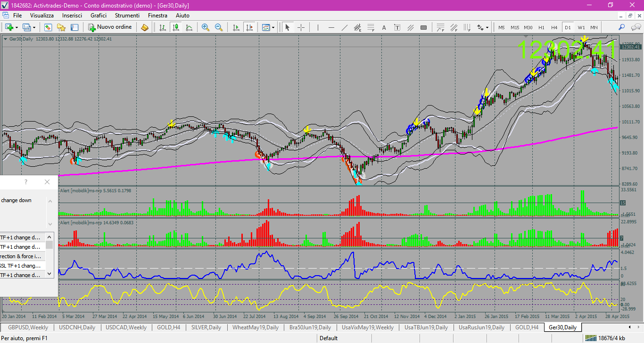Image resolution: width=644 pixels, height=343 pixels.
Task: Select the Fibonacci fan tool
Action: [441, 27]
